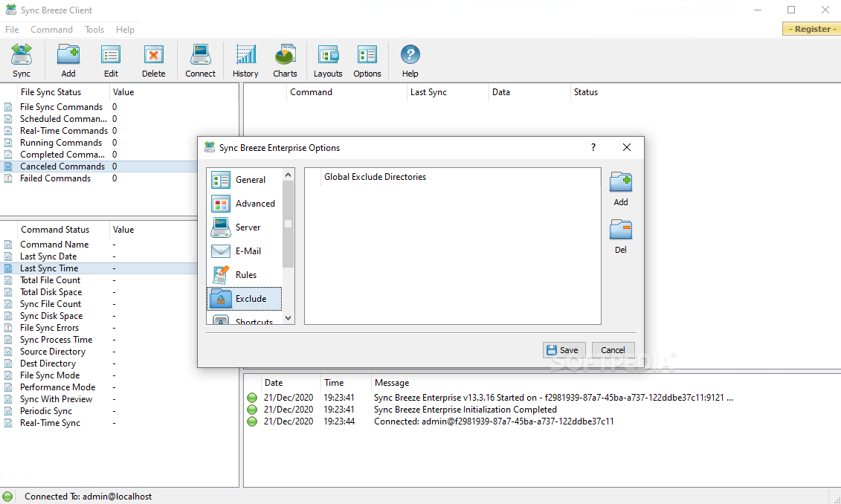Screen dimensions: 841x504
Task: Select the Last Sync Time row
Action: [100, 268]
